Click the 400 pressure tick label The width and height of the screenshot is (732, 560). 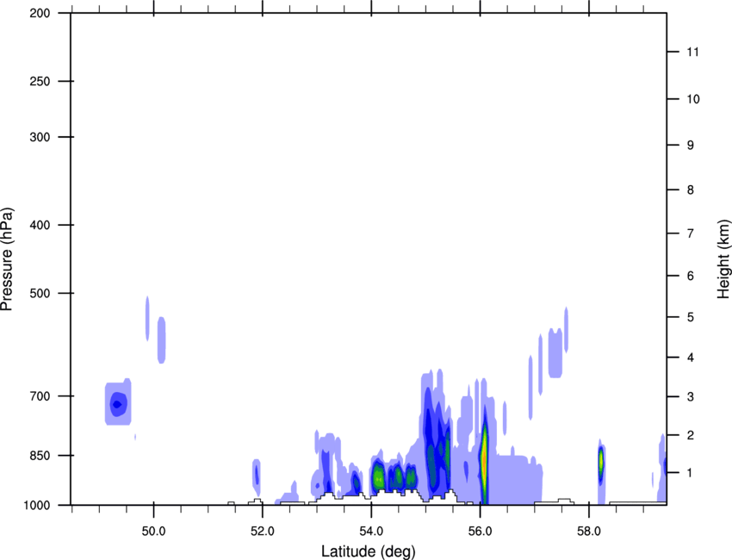click(40, 225)
